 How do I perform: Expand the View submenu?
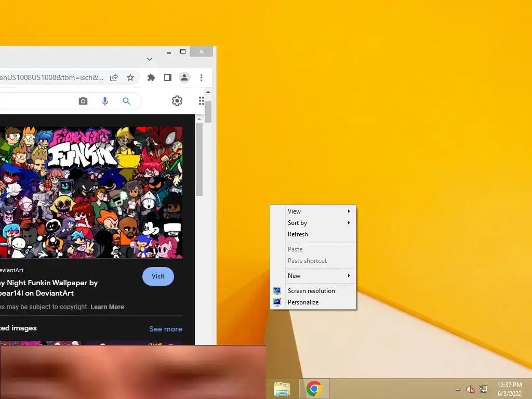tap(313, 211)
